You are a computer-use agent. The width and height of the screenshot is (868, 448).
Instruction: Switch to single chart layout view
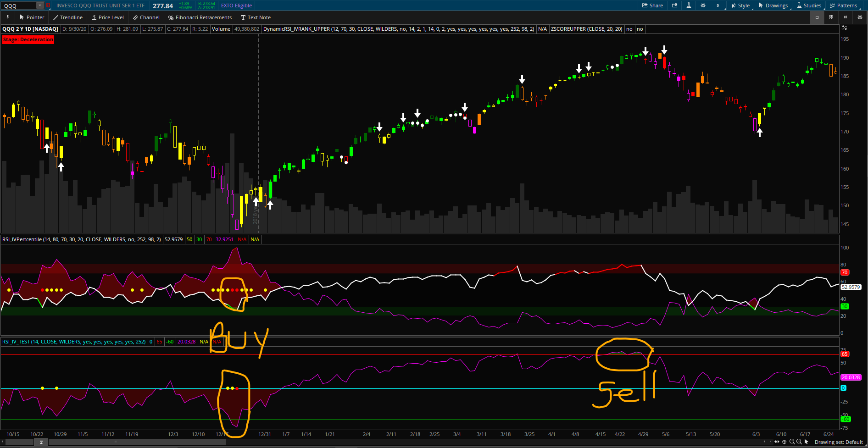817,17
